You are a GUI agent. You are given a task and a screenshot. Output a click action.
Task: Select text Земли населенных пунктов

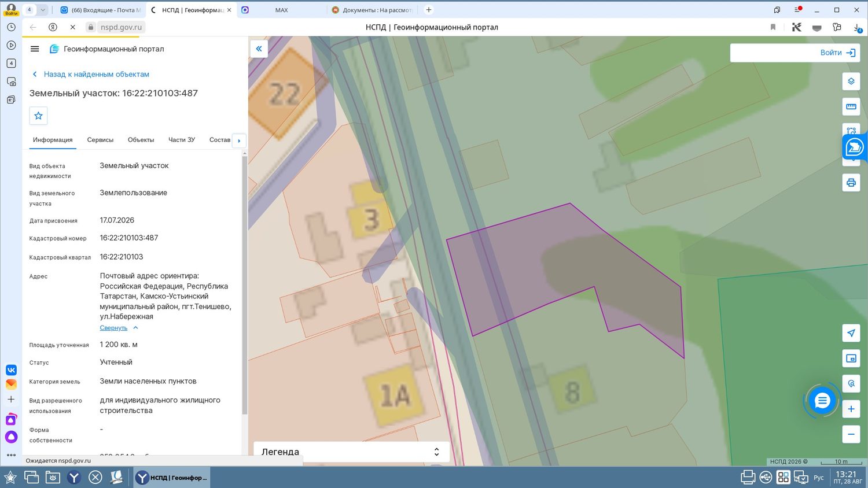(x=148, y=381)
